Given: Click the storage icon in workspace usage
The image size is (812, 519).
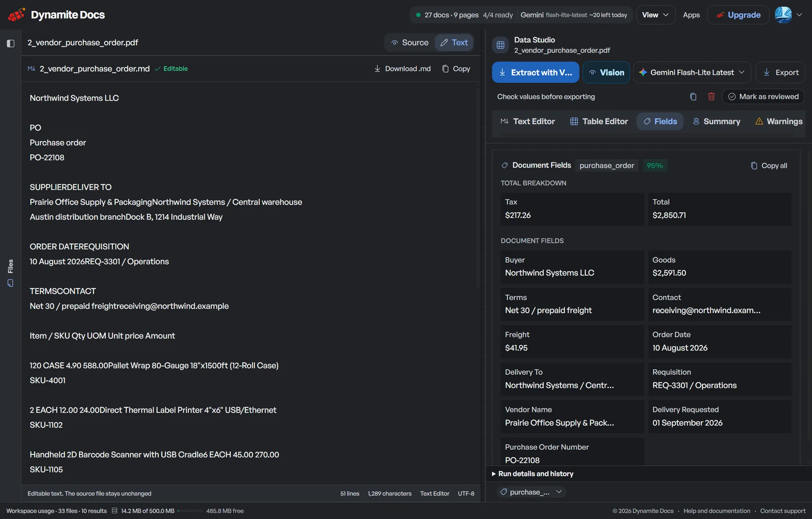Looking at the screenshot, I should pyautogui.click(x=114, y=511).
